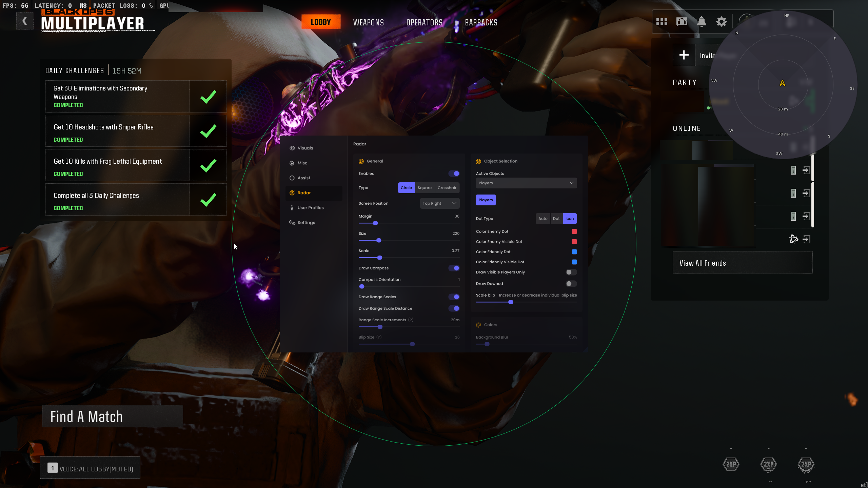The image size is (868, 488).
Task: Click the first 2XP token icon
Action: [731, 464]
